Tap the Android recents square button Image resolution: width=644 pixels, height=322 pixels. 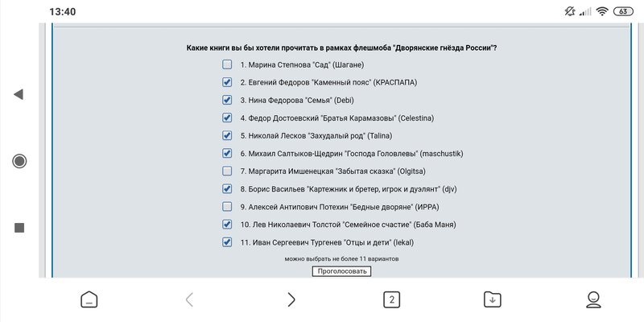click(x=19, y=228)
